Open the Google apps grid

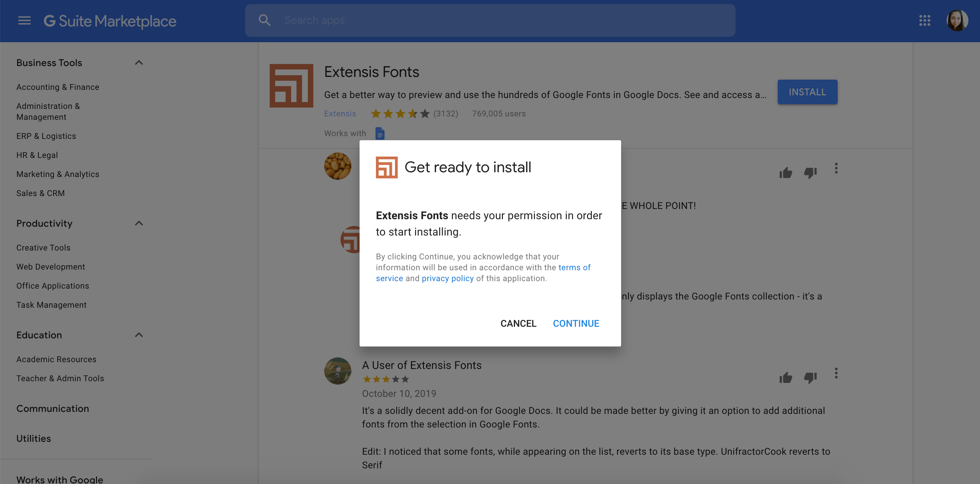click(924, 20)
